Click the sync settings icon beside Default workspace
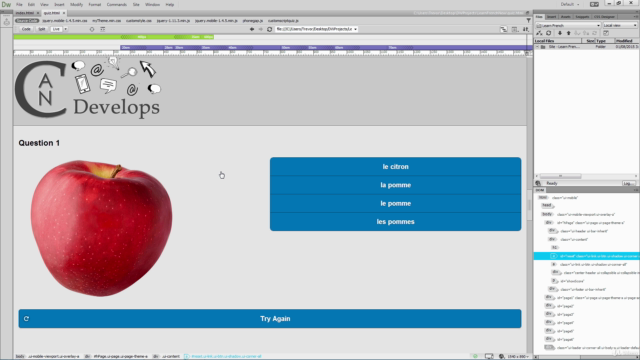Viewport: 640px width, 360px height. [594, 4]
